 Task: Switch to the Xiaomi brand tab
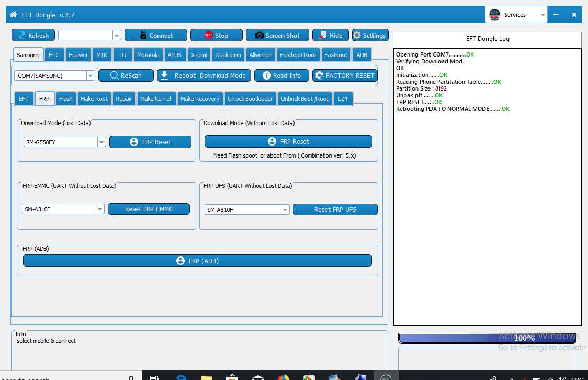pos(199,55)
